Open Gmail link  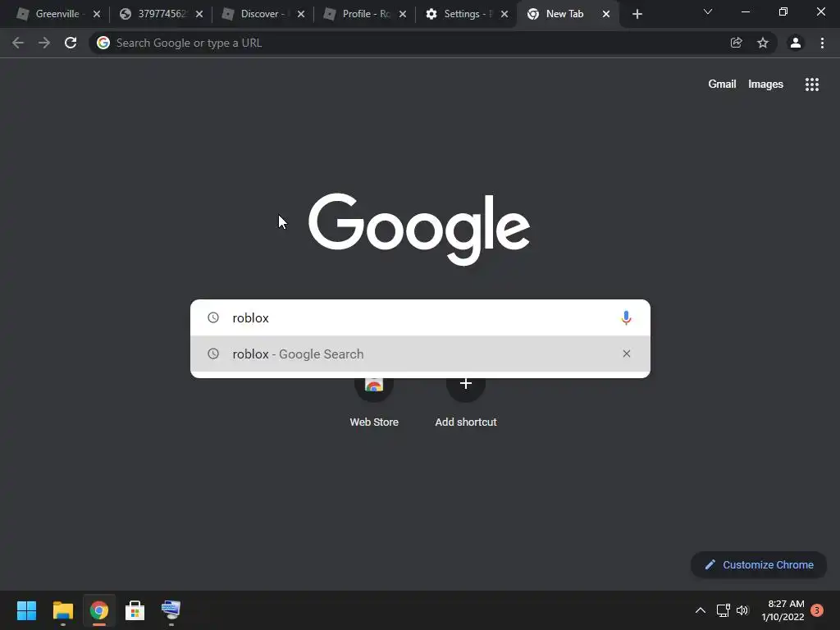(722, 84)
